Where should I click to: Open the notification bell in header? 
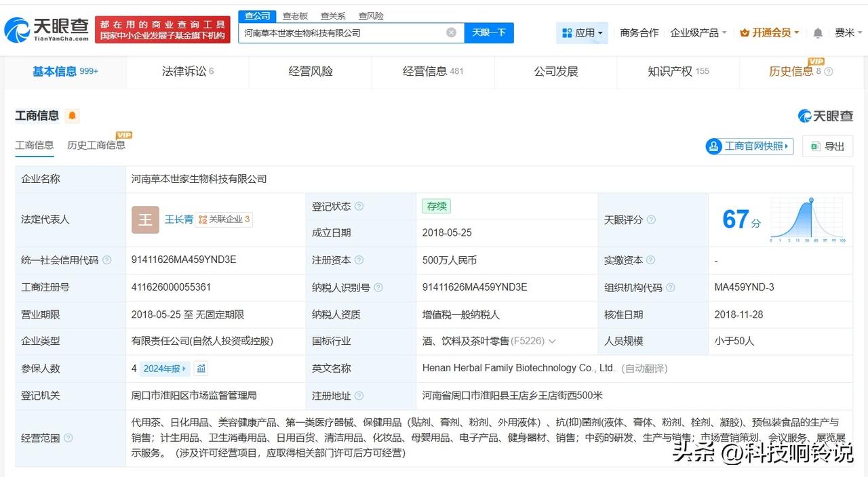point(818,33)
